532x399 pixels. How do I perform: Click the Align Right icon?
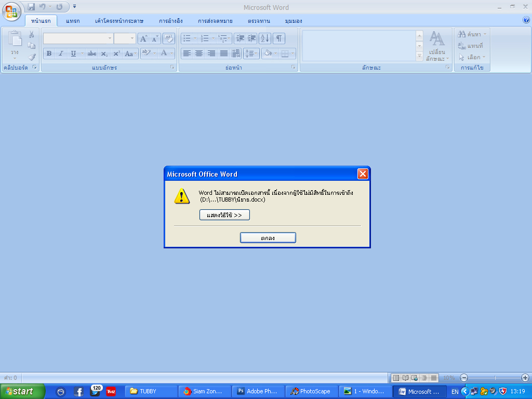point(211,54)
